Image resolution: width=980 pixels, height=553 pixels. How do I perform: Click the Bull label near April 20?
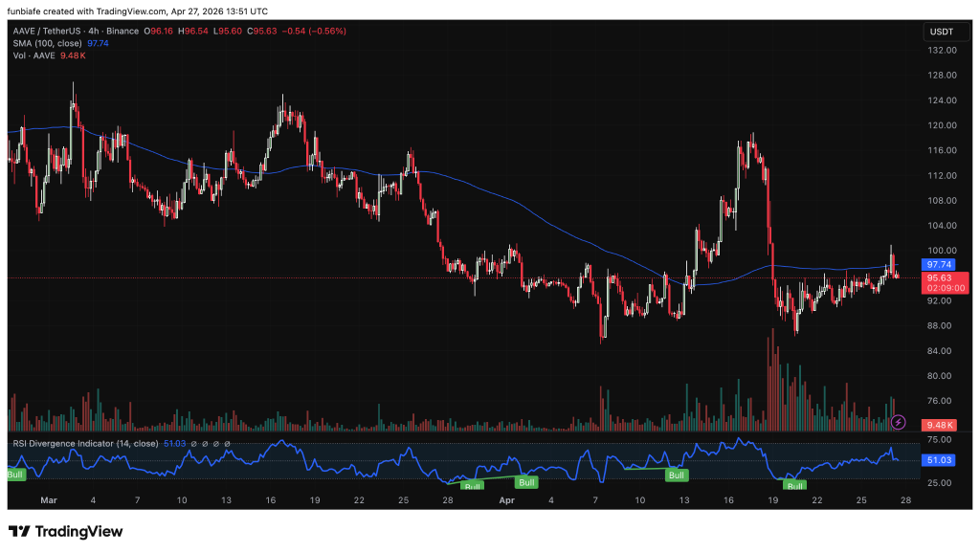point(794,485)
